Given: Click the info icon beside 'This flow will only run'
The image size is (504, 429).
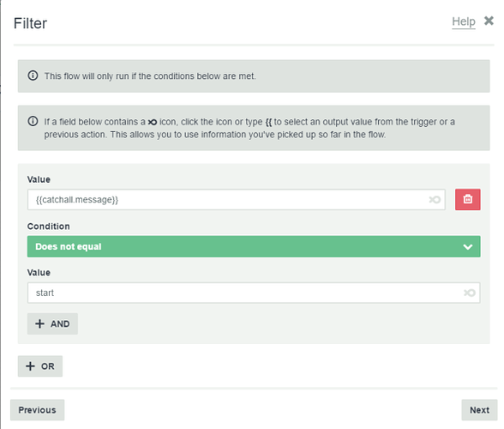Looking at the screenshot, I should (x=33, y=76).
